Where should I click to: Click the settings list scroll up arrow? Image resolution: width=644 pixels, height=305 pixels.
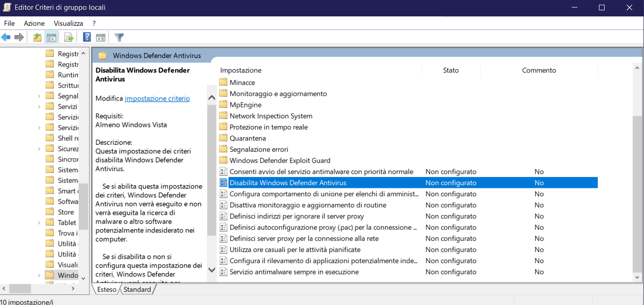[x=637, y=68]
